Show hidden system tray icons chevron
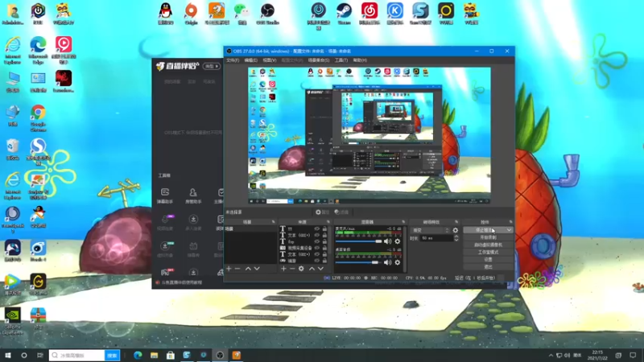The height and width of the screenshot is (362, 644). (x=551, y=356)
